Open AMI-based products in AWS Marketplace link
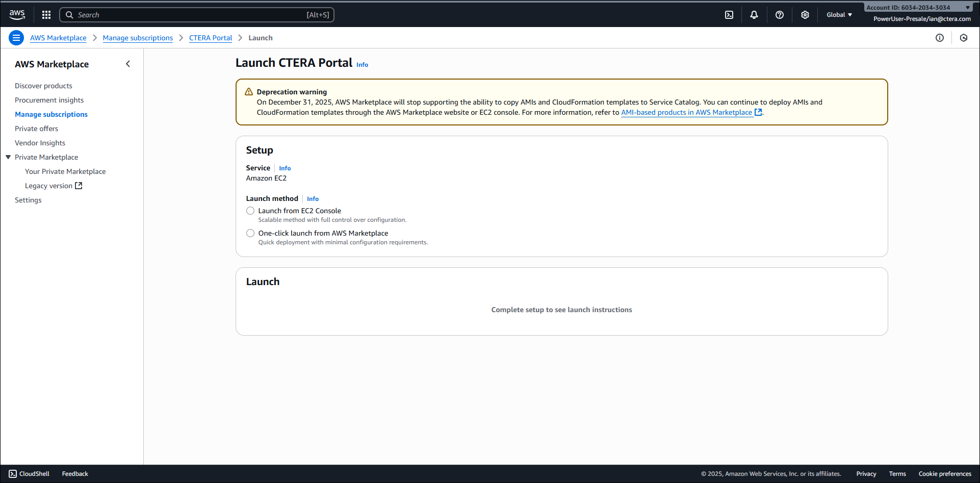Screen dimensions: 980x483 (691, 112)
